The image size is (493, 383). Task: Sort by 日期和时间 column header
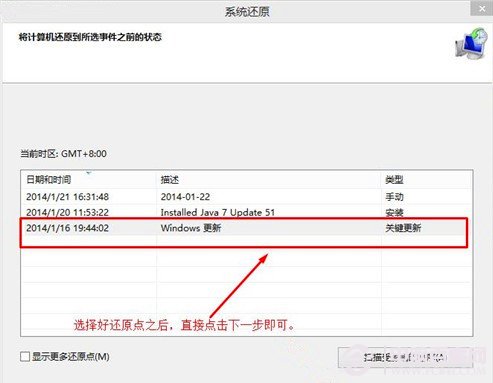coord(88,180)
